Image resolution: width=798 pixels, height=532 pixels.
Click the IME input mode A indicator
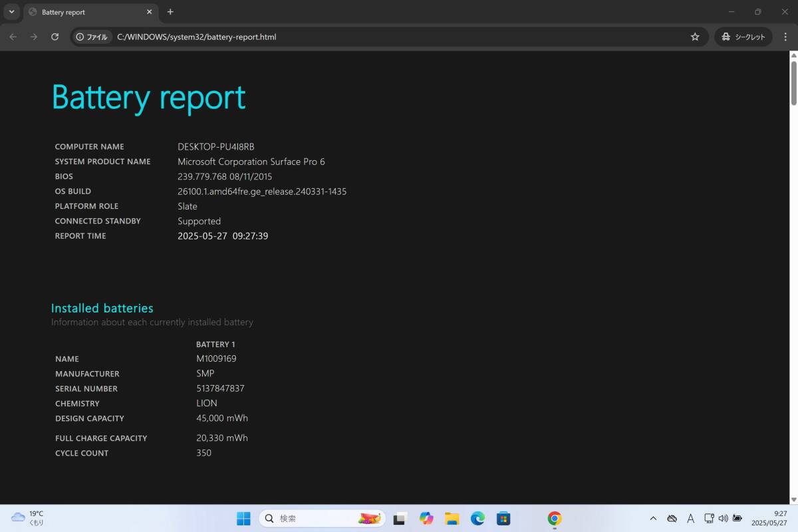point(690,518)
